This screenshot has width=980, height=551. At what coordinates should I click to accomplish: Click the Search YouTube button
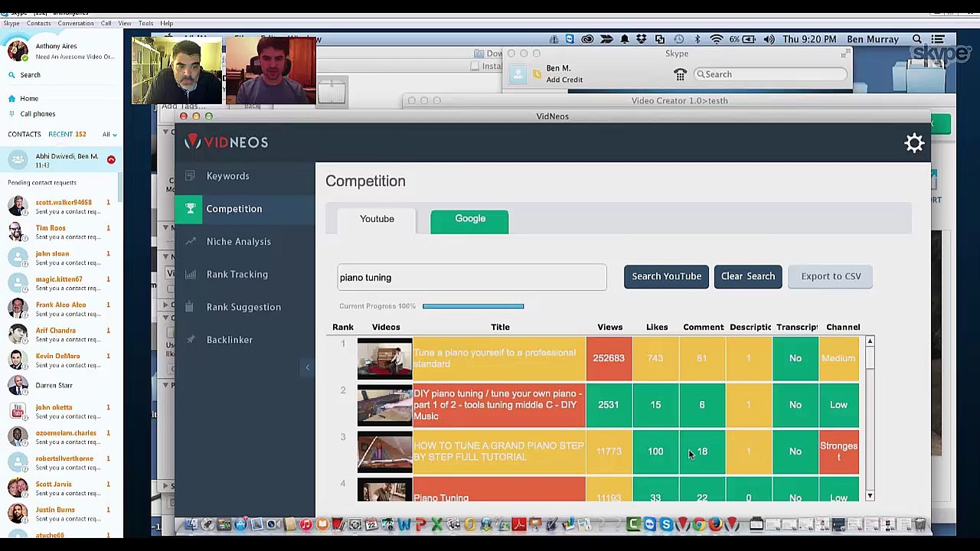point(666,276)
